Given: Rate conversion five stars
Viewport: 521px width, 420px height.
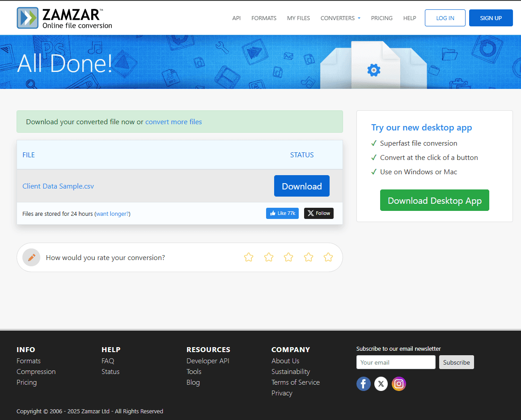Looking at the screenshot, I should (328, 257).
